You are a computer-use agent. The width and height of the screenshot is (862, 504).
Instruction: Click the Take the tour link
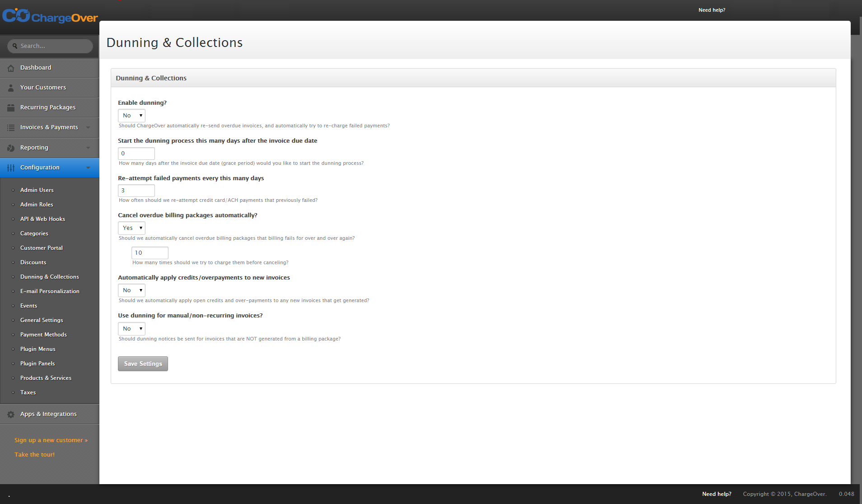coord(34,455)
